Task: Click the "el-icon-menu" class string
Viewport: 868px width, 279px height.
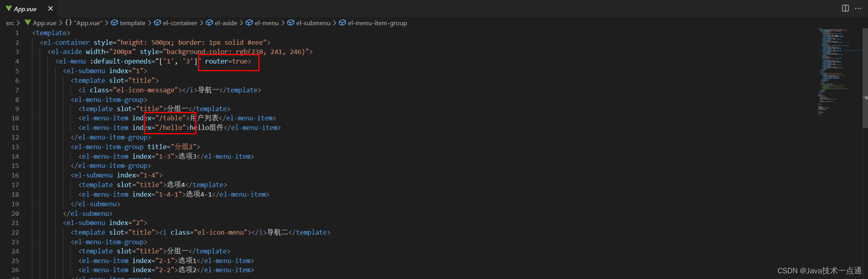Action: tap(221, 232)
